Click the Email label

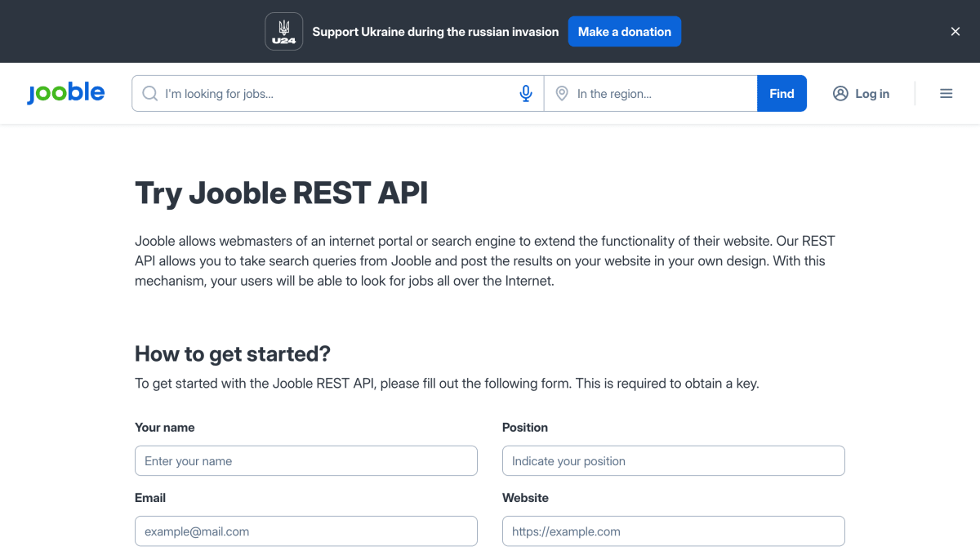point(150,498)
